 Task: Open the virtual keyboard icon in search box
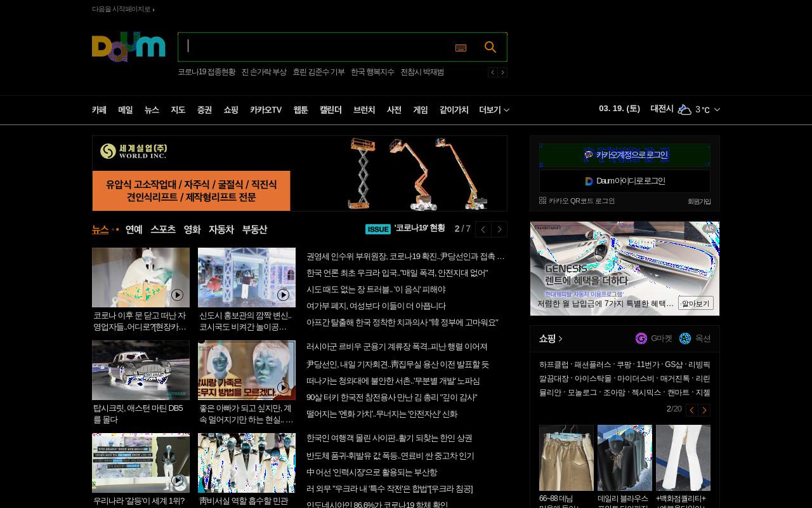click(x=461, y=48)
